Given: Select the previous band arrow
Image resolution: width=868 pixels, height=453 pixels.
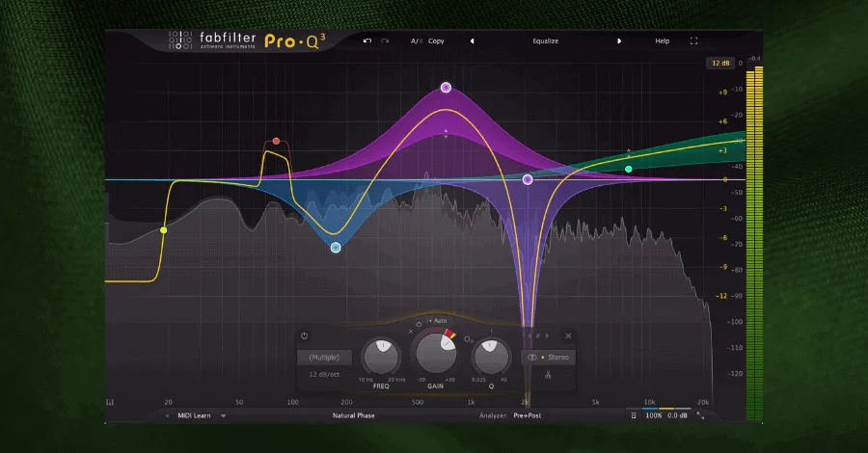Looking at the screenshot, I should [x=529, y=335].
